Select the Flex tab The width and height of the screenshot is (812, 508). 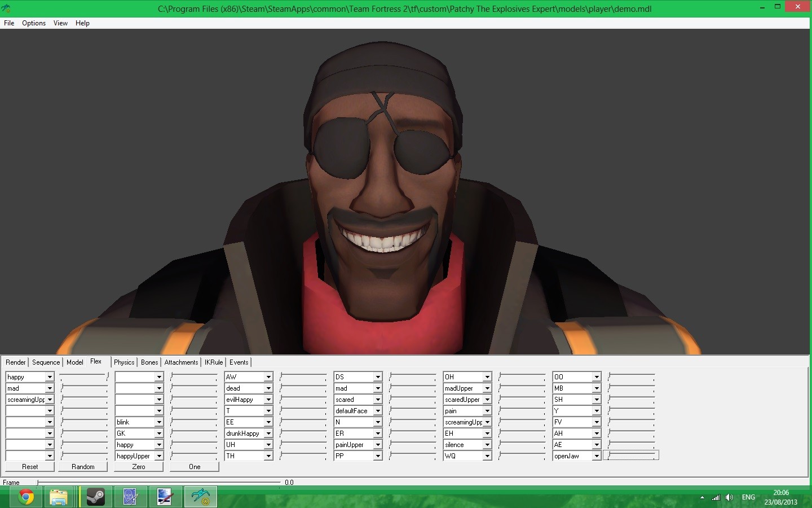point(96,362)
